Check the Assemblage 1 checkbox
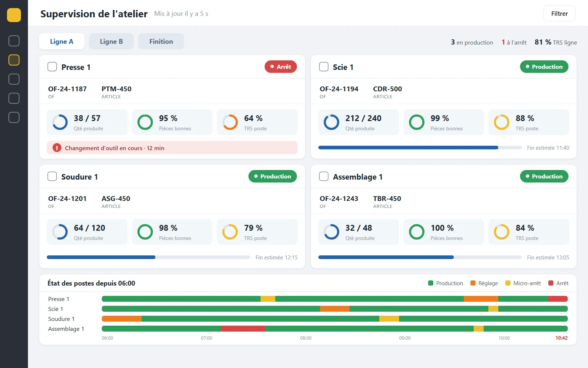Screen dimensions: 588x368 324,176
